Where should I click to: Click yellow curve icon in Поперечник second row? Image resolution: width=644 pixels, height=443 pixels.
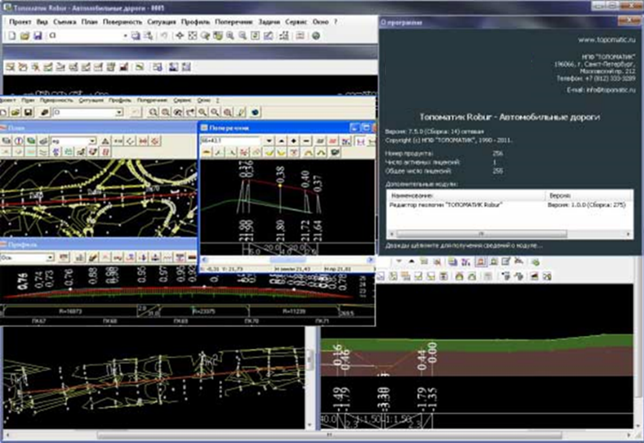click(x=269, y=153)
